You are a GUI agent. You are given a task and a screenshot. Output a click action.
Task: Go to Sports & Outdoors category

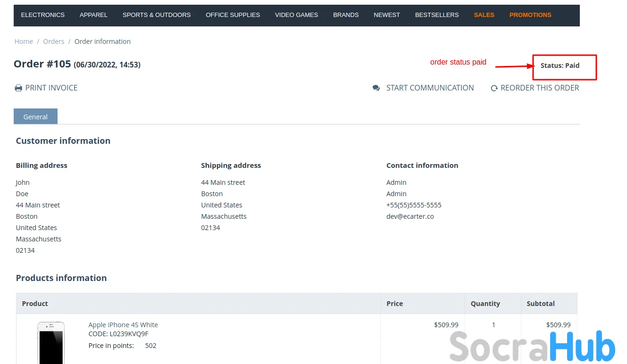[x=157, y=15]
